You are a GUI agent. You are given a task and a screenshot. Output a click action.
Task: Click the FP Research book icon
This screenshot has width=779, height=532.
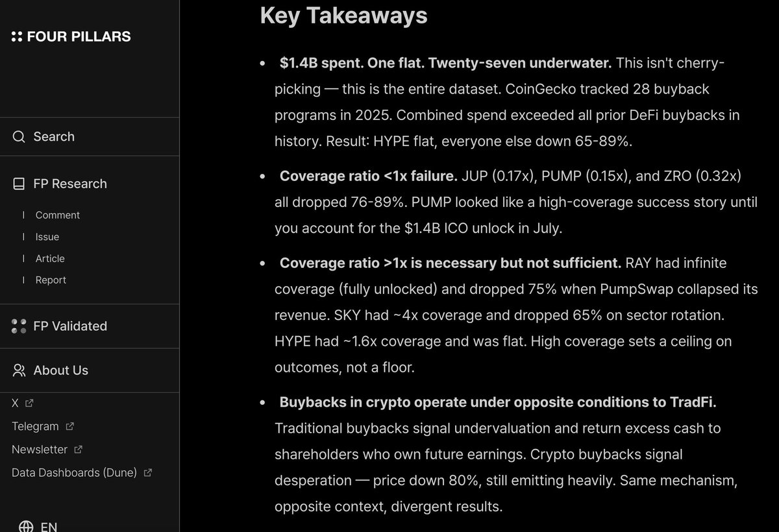point(19,184)
